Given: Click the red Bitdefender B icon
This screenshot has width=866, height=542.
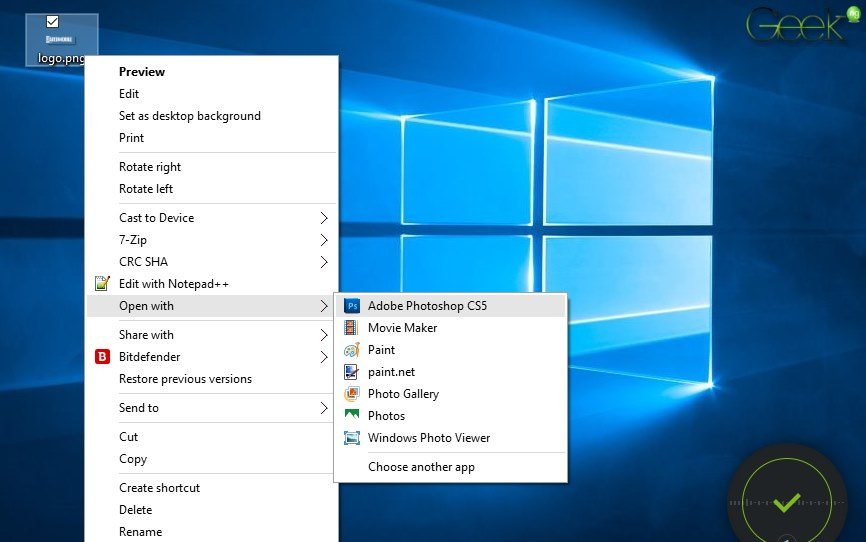Looking at the screenshot, I should click(x=102, y=357).
